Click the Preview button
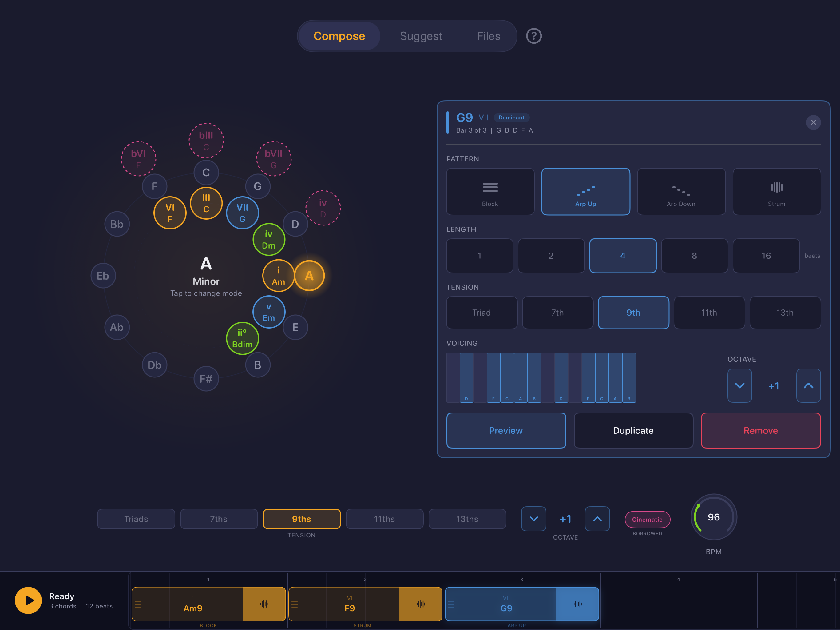This screenshot has width=840, height=630. click(x=506, y=431)
